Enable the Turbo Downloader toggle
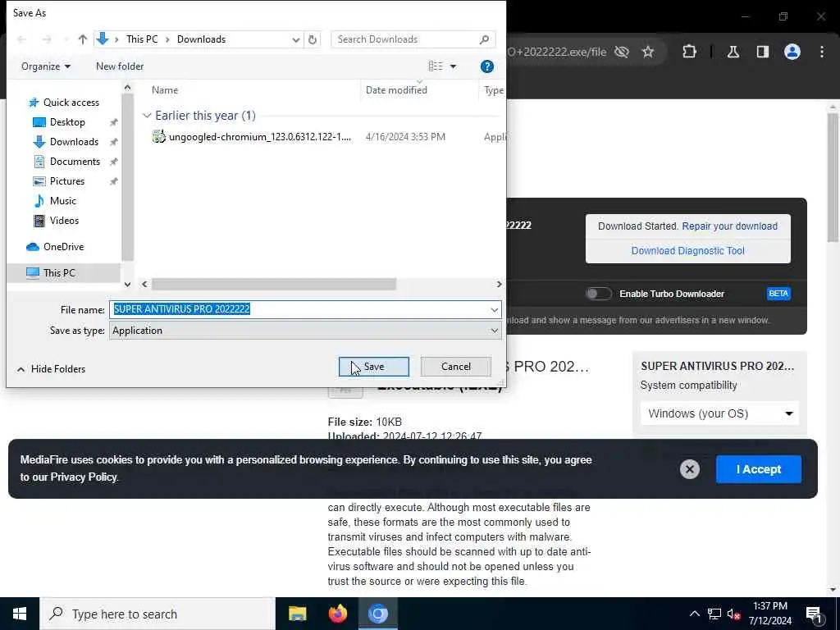840x630 pixels. 598,294
